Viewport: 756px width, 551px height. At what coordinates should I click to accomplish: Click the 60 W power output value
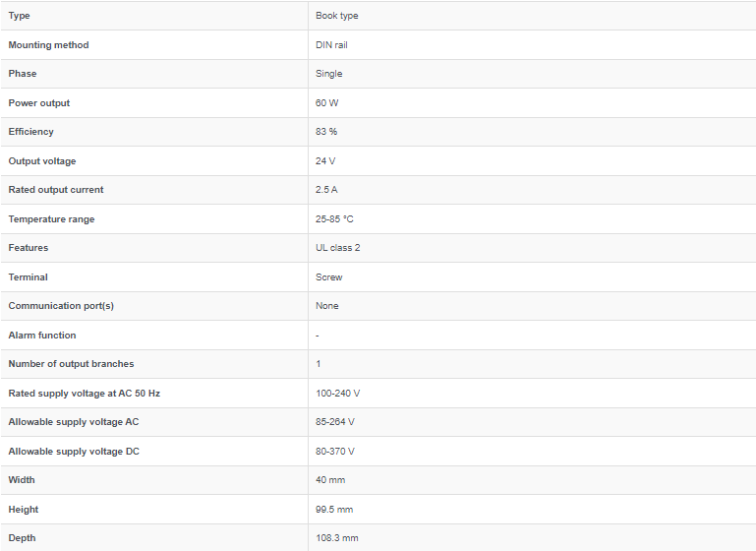(326, 103)
